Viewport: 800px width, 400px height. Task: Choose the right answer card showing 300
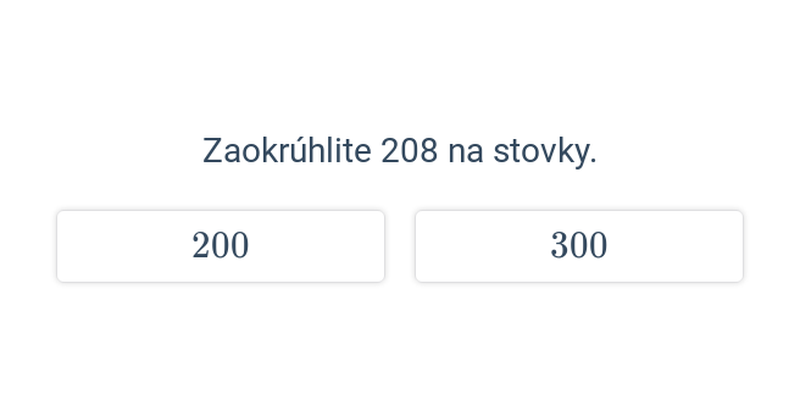pyautogui.click(x=579, y=246)
